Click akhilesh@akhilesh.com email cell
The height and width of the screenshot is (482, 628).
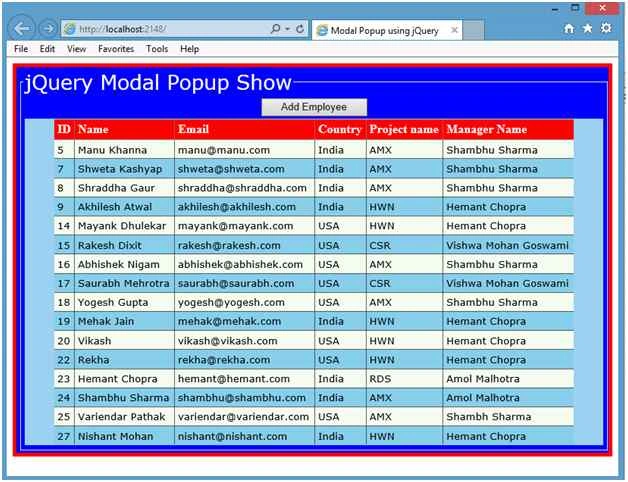[244, 207]
